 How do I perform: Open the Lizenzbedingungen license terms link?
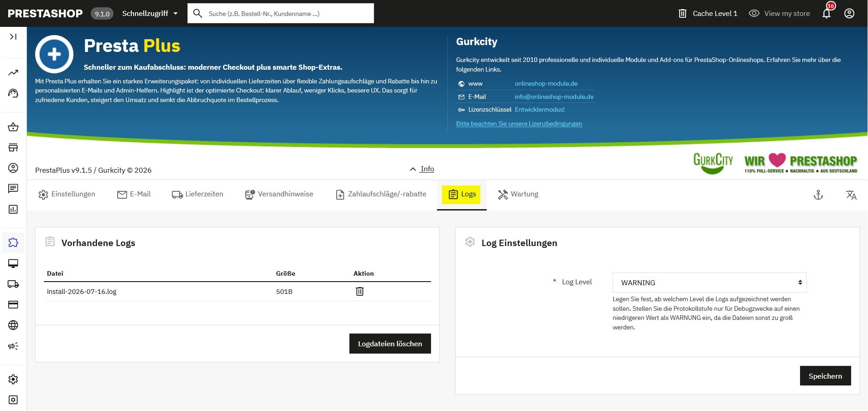519,123
